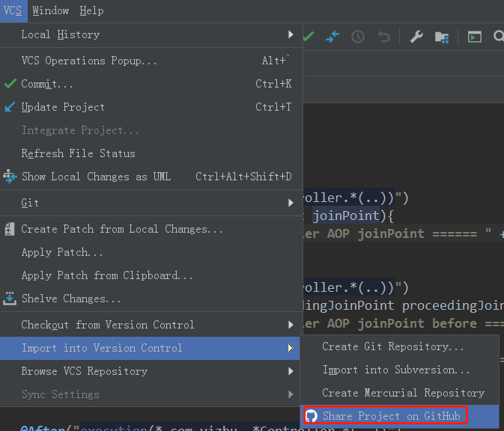This screenshot has width=504, height=431.
Task: Open Browse VCS Repository submenu
Action: pyautogui.click(x=151, y=371)
